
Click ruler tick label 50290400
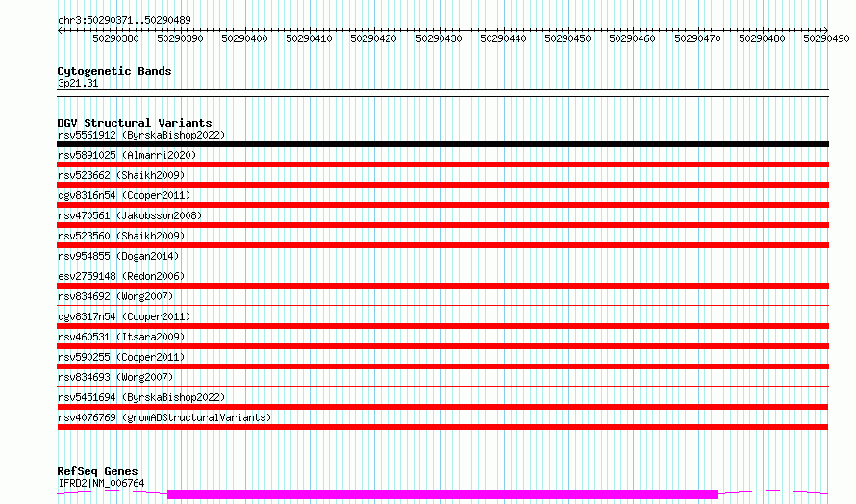tap(244, 38)
